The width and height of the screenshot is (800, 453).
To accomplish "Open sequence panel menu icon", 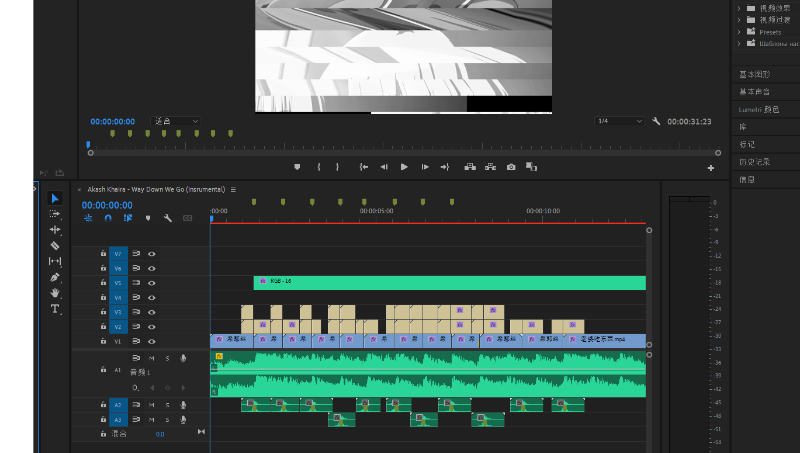I will [233, 190].
